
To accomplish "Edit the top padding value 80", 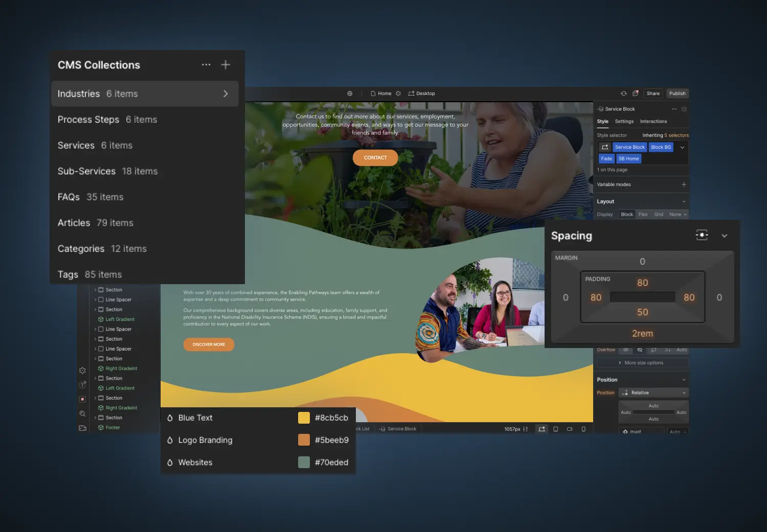I will pyautogui.click(x=643, y=283).
